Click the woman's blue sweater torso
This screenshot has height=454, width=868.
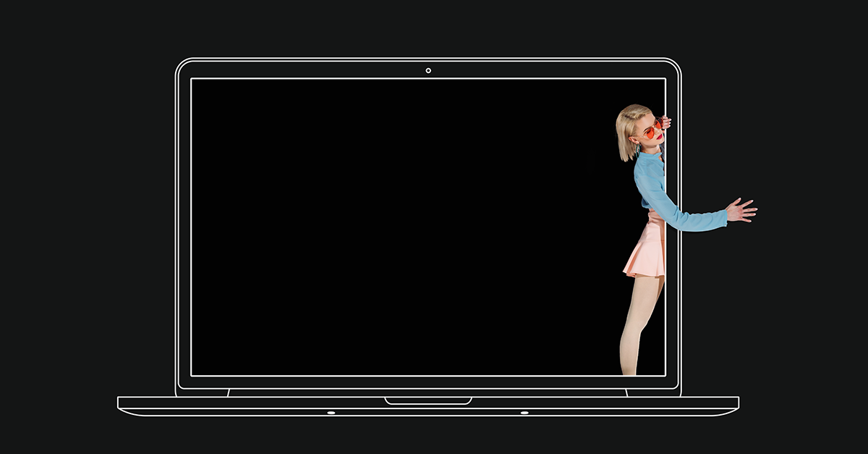pos(649,181)
